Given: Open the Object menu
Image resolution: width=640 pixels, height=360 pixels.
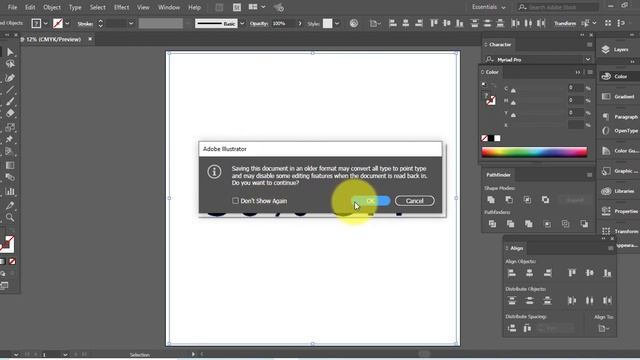Looking at the screenshot, I should pyautogui.click(x=52, y=7).
